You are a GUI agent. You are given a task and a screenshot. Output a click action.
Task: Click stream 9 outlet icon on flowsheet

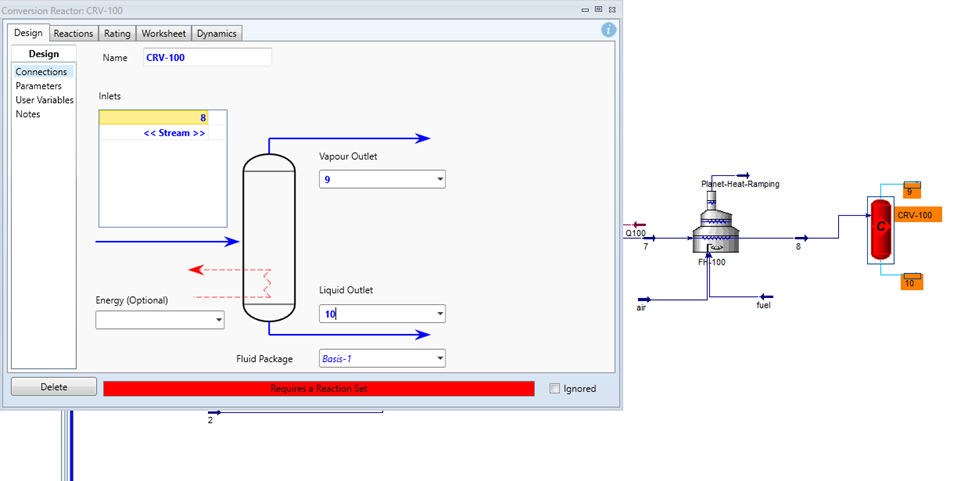click(912, 185)
